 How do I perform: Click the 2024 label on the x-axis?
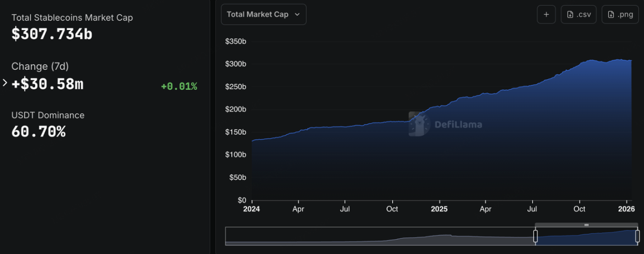coord(252,209)
